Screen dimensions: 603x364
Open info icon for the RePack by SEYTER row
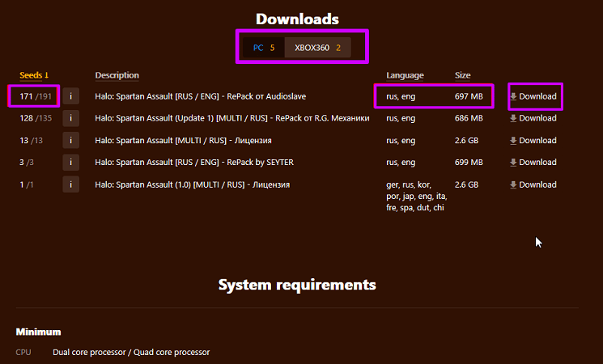[70, 163]
